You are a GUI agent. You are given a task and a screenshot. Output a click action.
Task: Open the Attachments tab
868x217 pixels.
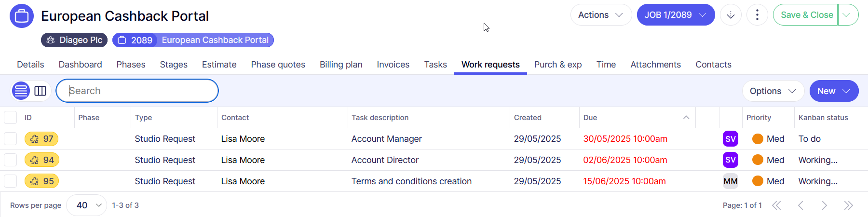(x=655, y=65)
